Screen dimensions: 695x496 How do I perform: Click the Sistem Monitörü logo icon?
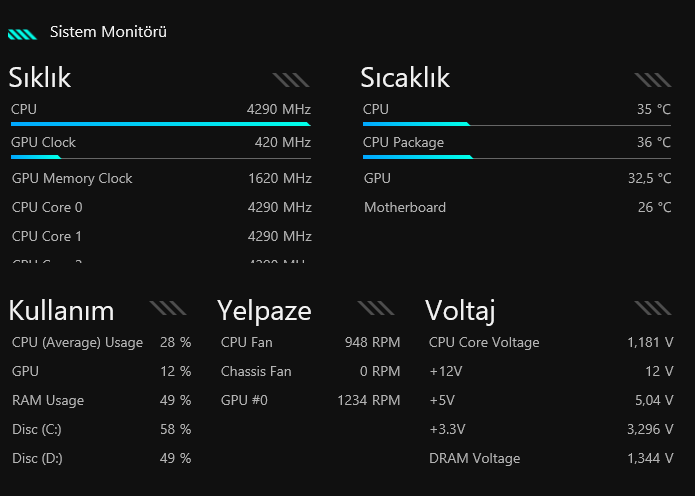(22, 33)
